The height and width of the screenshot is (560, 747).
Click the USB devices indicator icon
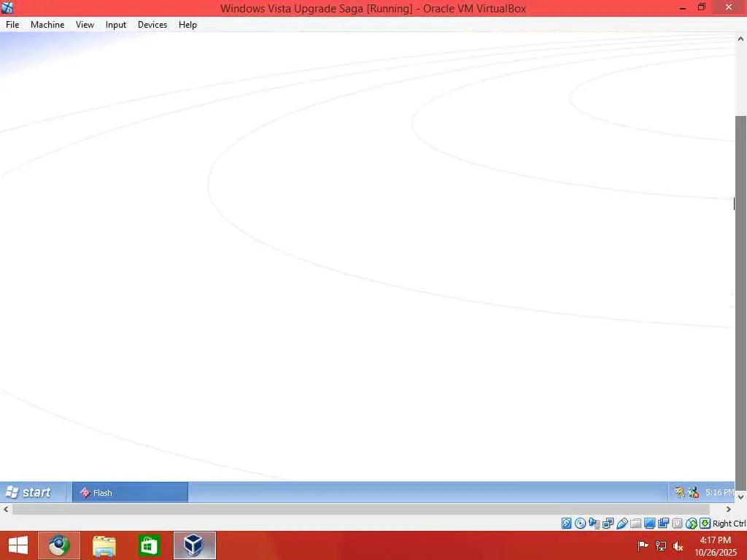click(x=622, y=524)
